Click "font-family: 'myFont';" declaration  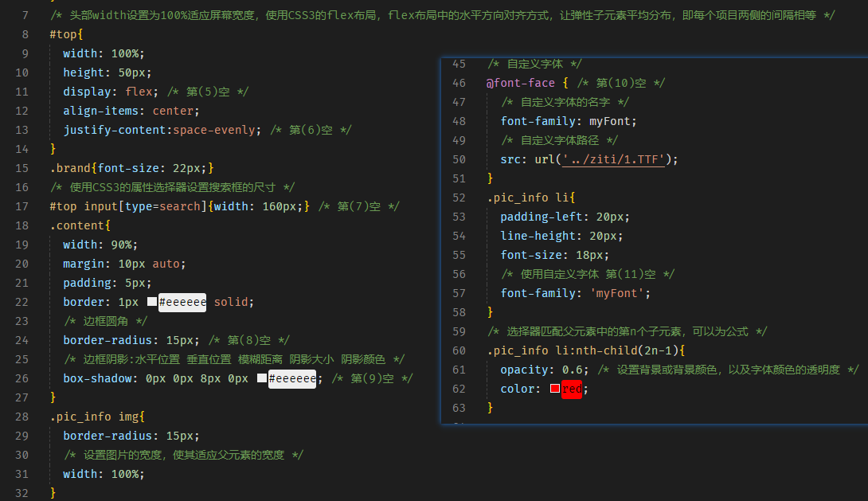575,293
